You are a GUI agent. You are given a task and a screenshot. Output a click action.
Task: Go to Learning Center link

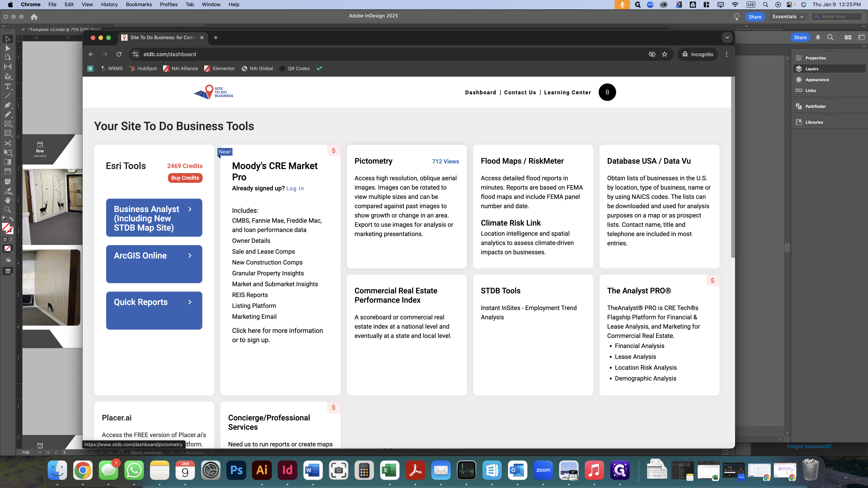pyautogui.click(x=567, y=92)
